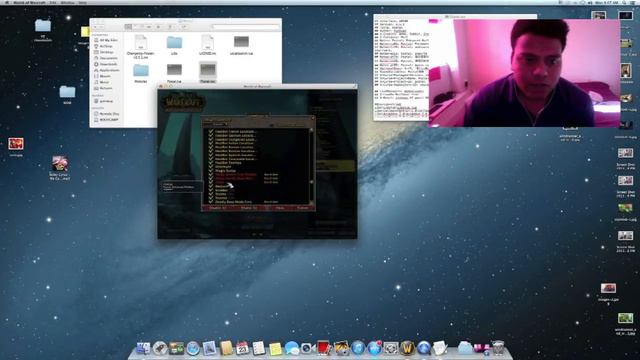
Task: Open Photo Booth red curtain icon
Action: 324,348
